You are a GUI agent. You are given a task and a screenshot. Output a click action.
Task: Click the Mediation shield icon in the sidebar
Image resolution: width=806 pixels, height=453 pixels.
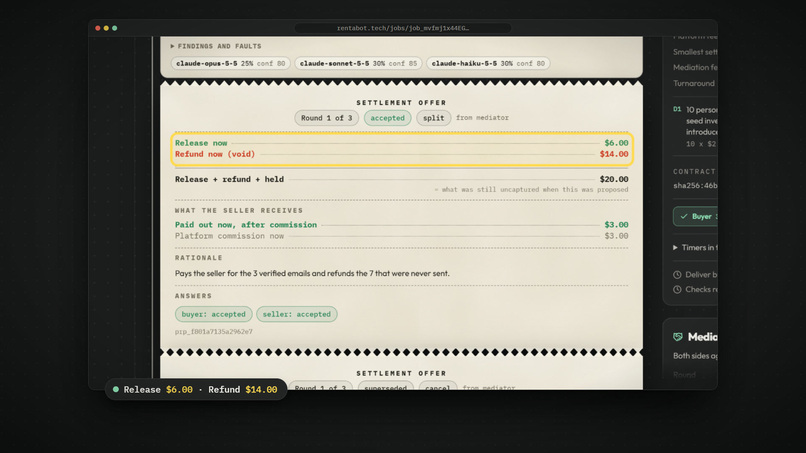coord(677,337)
